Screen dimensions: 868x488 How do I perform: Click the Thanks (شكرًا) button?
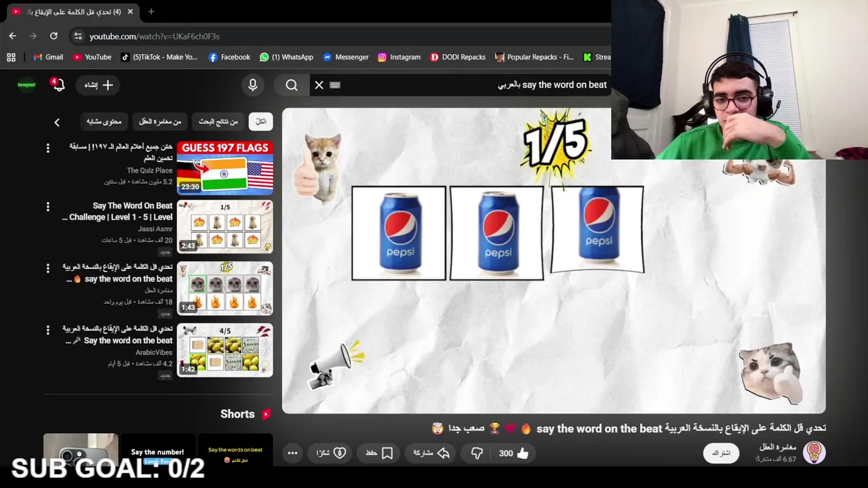click(331, 453)
